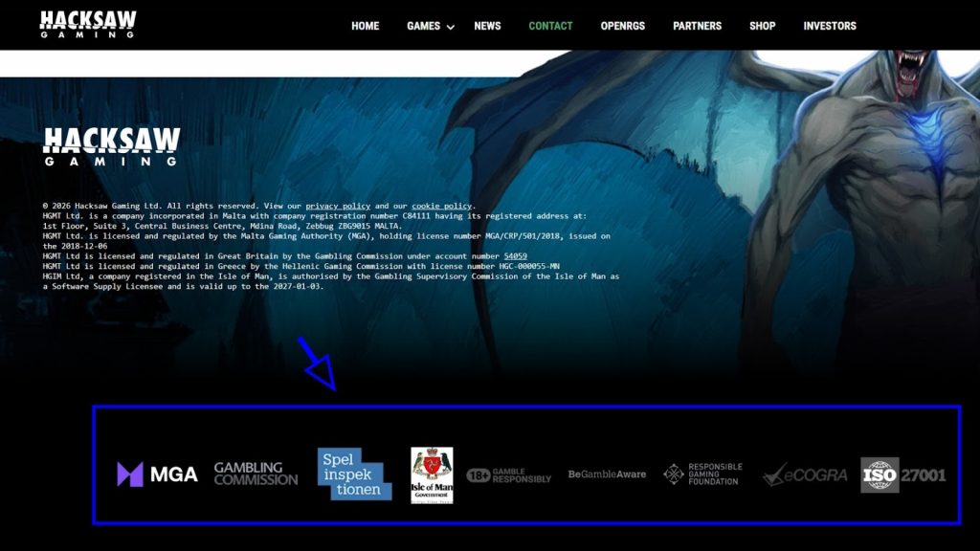The width and height of the screenshot is (980, 551).
Task: Open the MGA logo
Action: (x=158, y=474)
